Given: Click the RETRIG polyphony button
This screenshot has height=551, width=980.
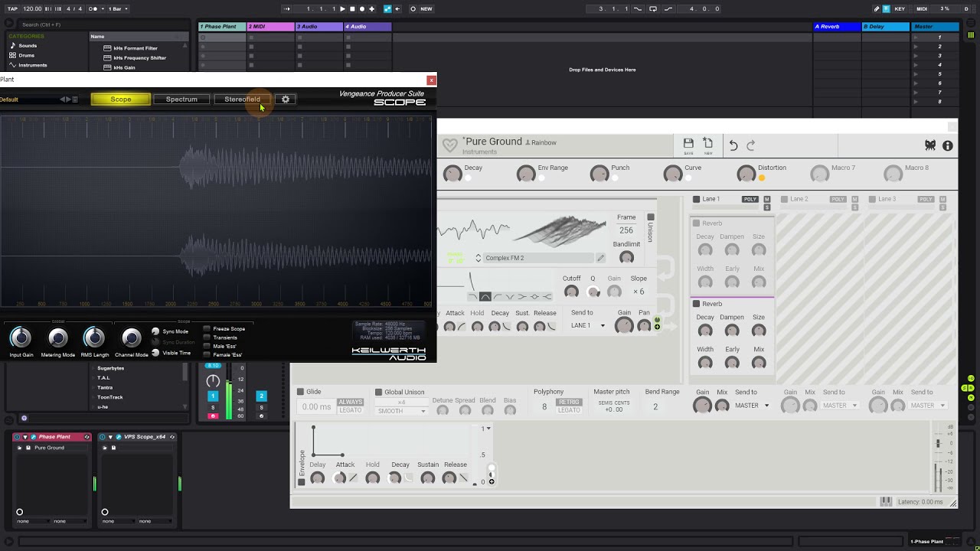Looking at the screenshot, I should [569, 402].
